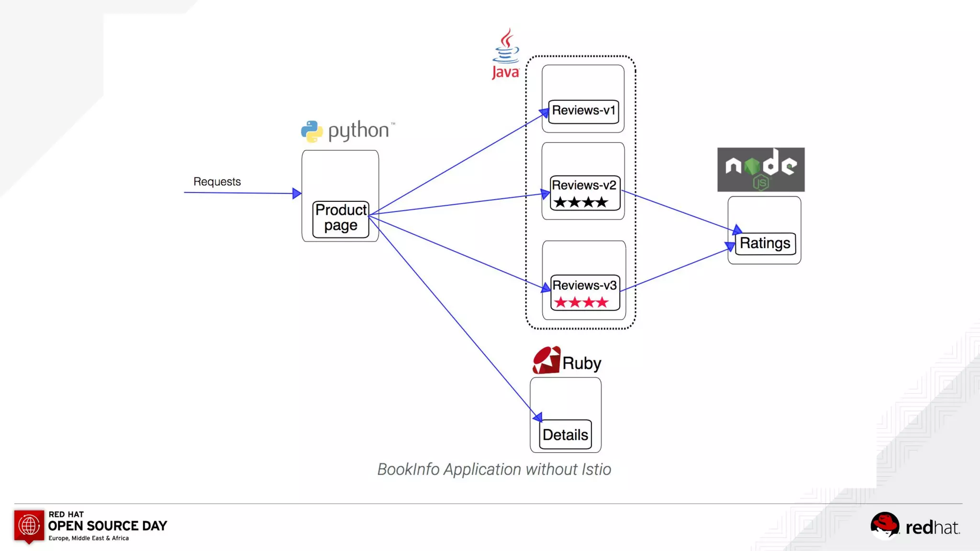
Task: Click the Open Source Day globe badge
Action: click(29, 526)
